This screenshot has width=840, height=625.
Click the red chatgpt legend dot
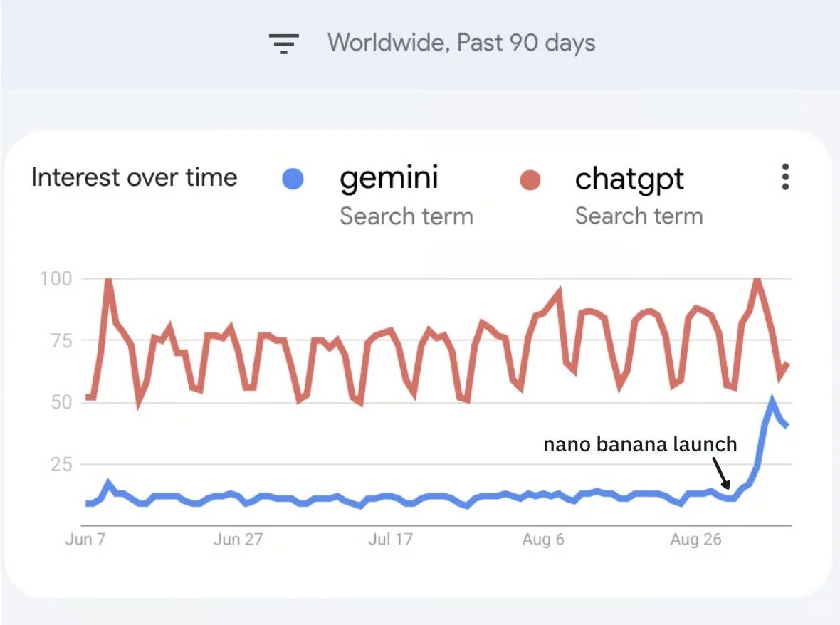click(x=530, y=179)
